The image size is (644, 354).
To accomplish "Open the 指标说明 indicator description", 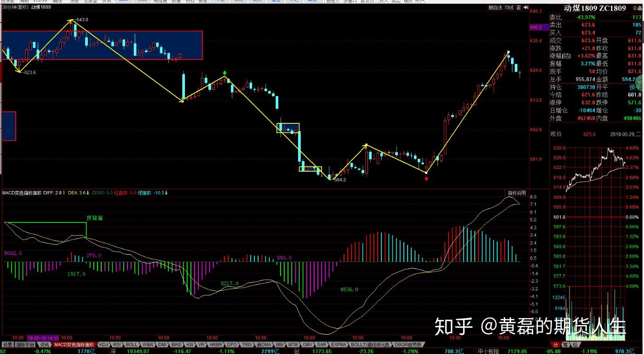I will [x=516, y=193].
